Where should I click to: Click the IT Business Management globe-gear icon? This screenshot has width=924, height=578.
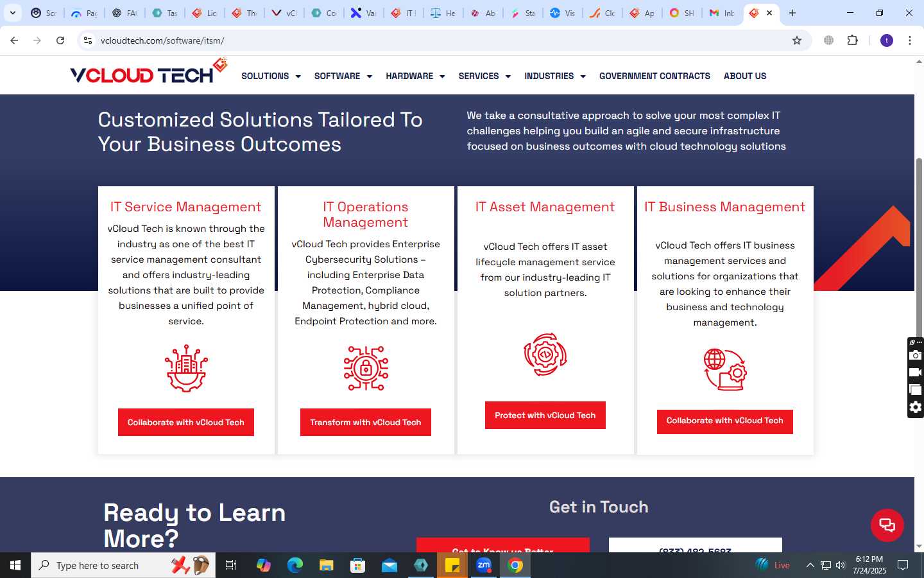point(725,370)
